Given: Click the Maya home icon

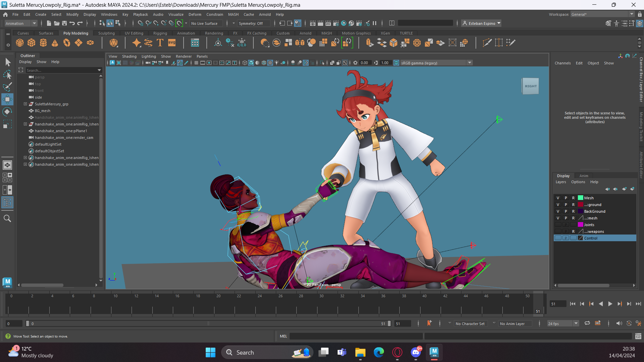Looking at the screenshot, I should point(5,14).
